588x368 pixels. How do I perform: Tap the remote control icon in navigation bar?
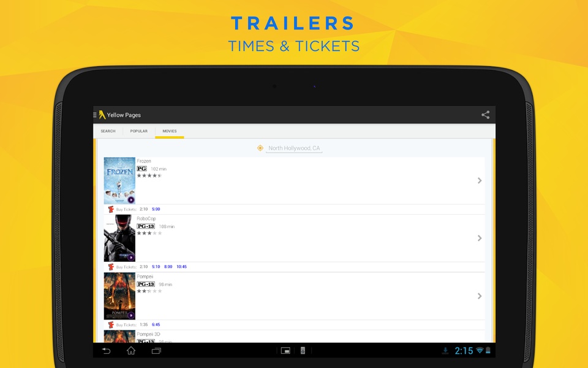303,351
